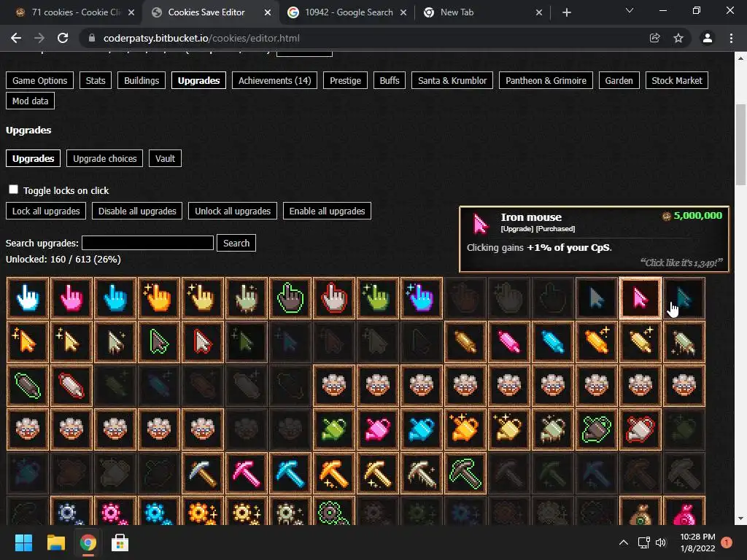Switch to the Garden tab
The image size is (747, 560).
(619, 80)
